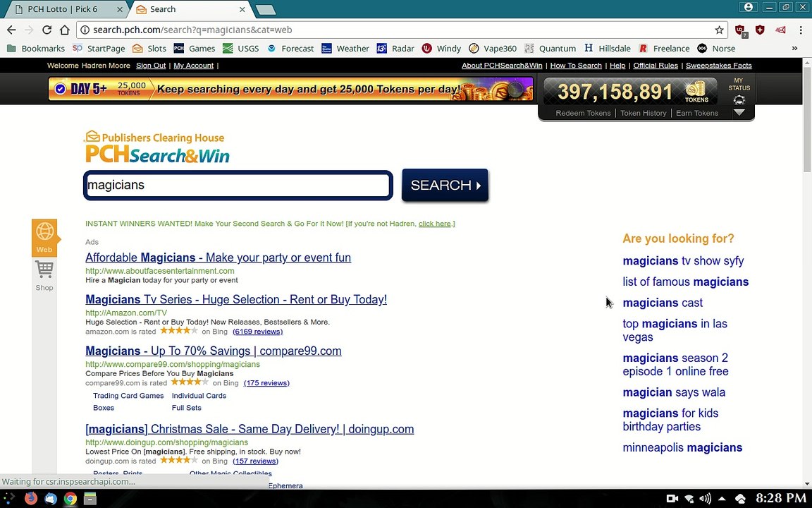The image size is (812, 508).
Task: Expand the token panel down arrow
Action: click(x=739, y=112)
